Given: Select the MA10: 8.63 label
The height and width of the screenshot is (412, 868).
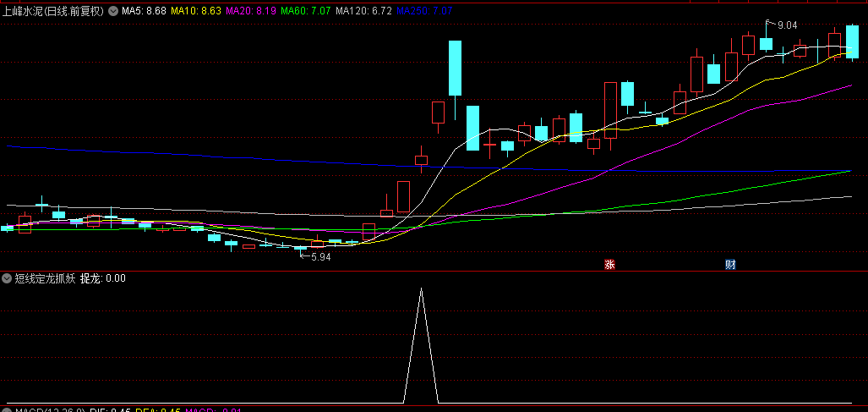Looking at the screenshot, I should (x=196, y=10).
